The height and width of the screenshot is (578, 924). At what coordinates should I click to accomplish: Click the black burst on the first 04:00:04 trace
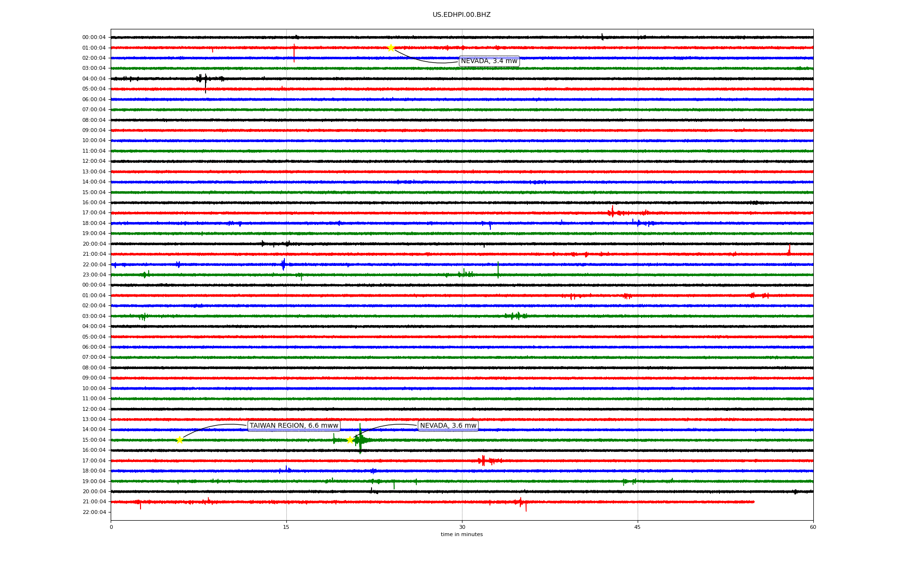tap(202, 79)
